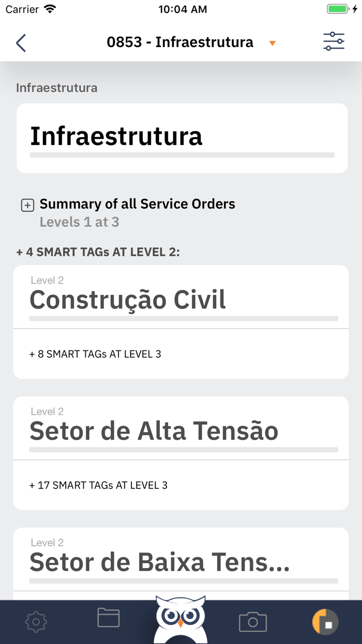Open the filter sliders icon at top right
The height and width of the screenshot is (644, 362).
334,41
